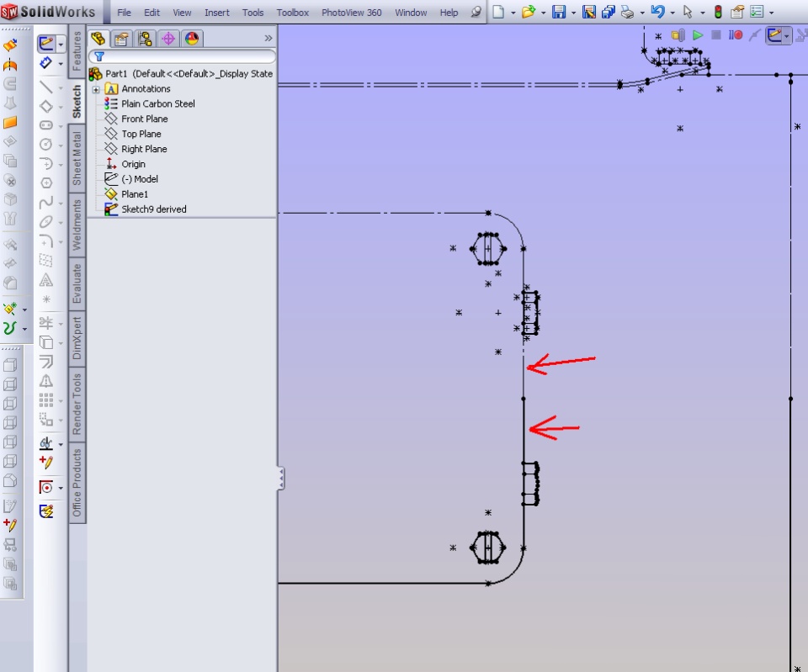The image size is (808, 672).
Task: Open the ConfigurationManager tab icon
Action: (145, 39)
